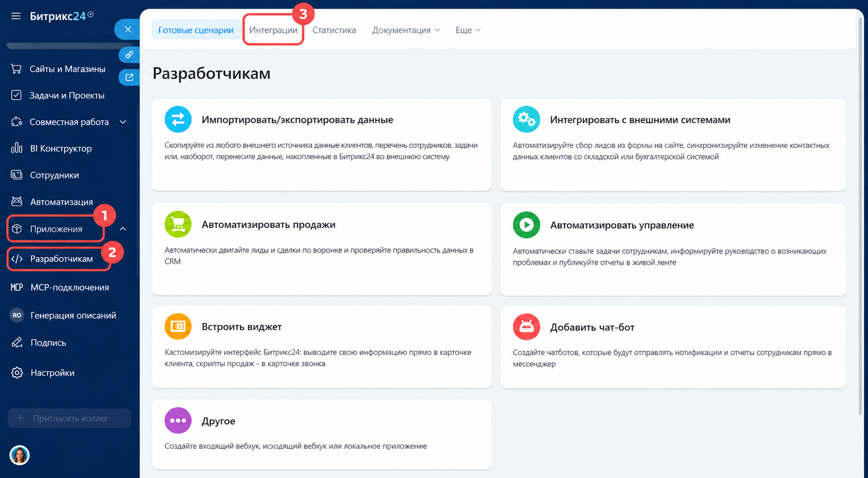Click the teal gears integration icon
The image size is (868, 478).
pos(526,119)
